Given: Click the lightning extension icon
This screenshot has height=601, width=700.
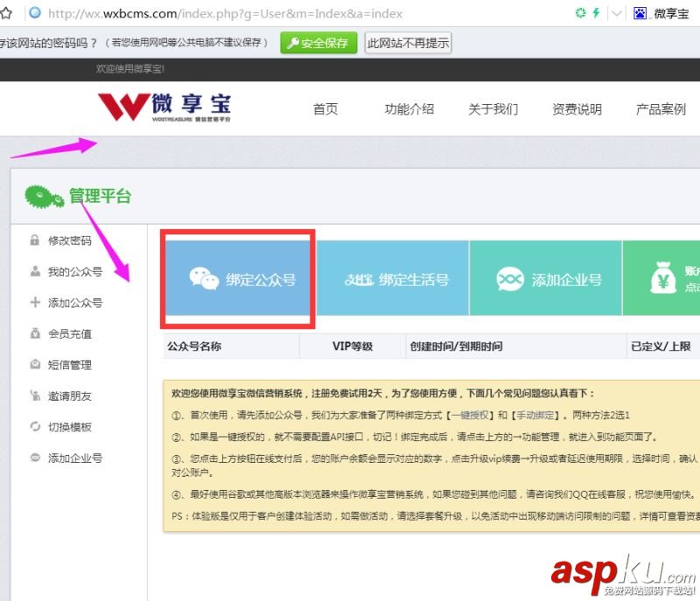Looking at the screenshot, I should coord(594,12).
